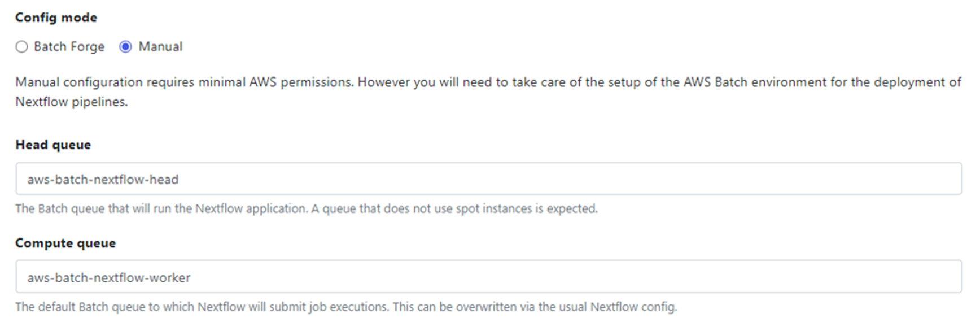
Task: Click the "Nextflow pipelines." line of description
Action: [72, 102]
